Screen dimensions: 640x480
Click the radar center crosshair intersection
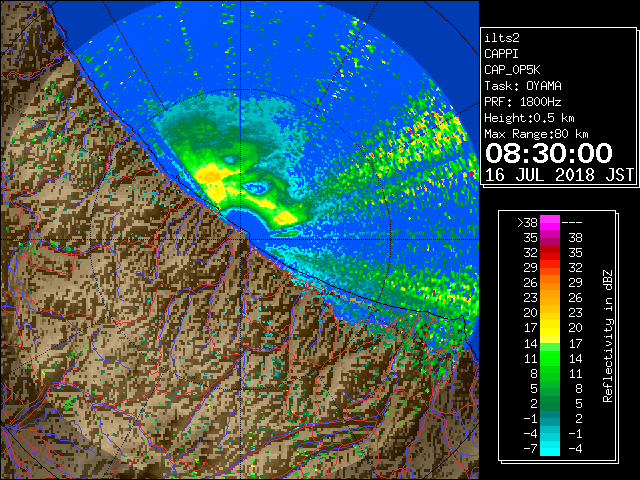click(x=241, y=239)
